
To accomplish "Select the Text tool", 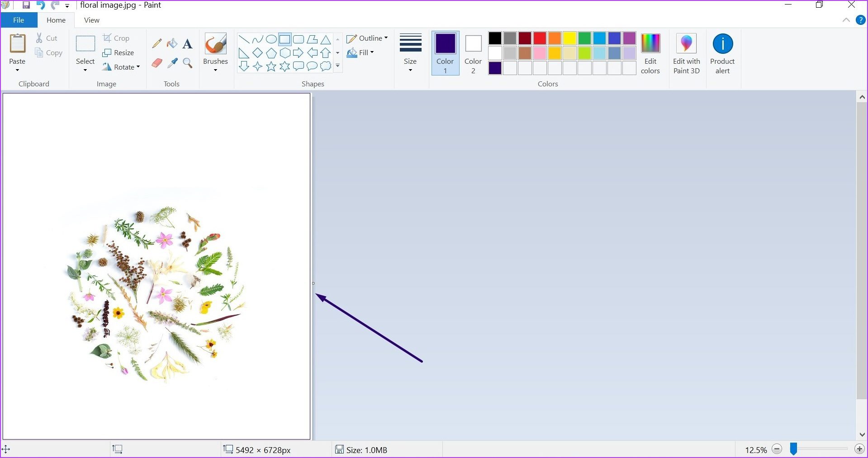I will pos(188,43).
